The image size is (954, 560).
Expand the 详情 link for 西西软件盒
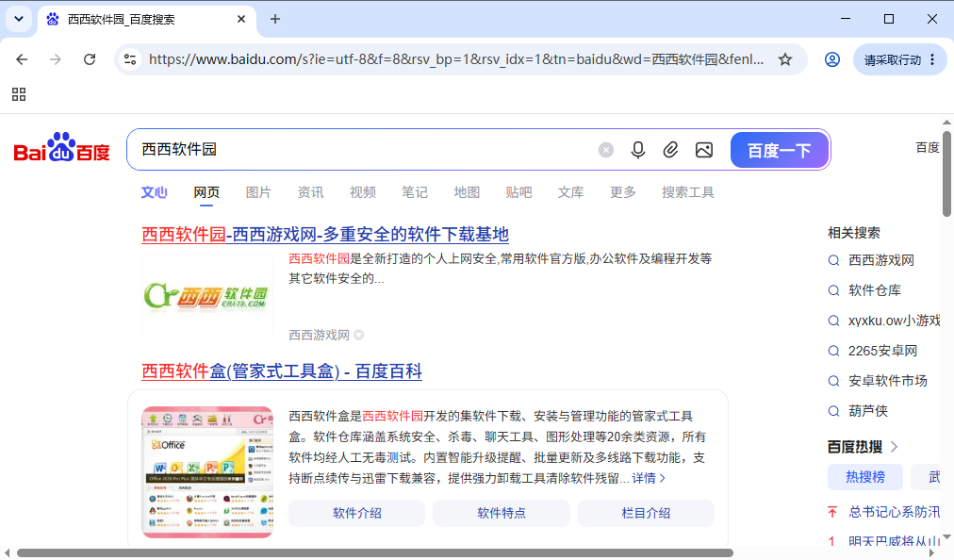[649, 478]
